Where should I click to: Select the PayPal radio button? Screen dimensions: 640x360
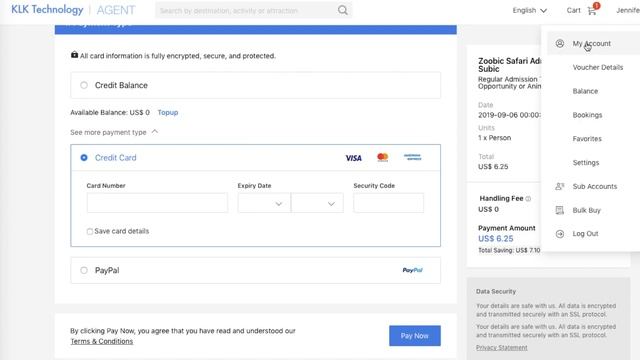click(84, 270)
